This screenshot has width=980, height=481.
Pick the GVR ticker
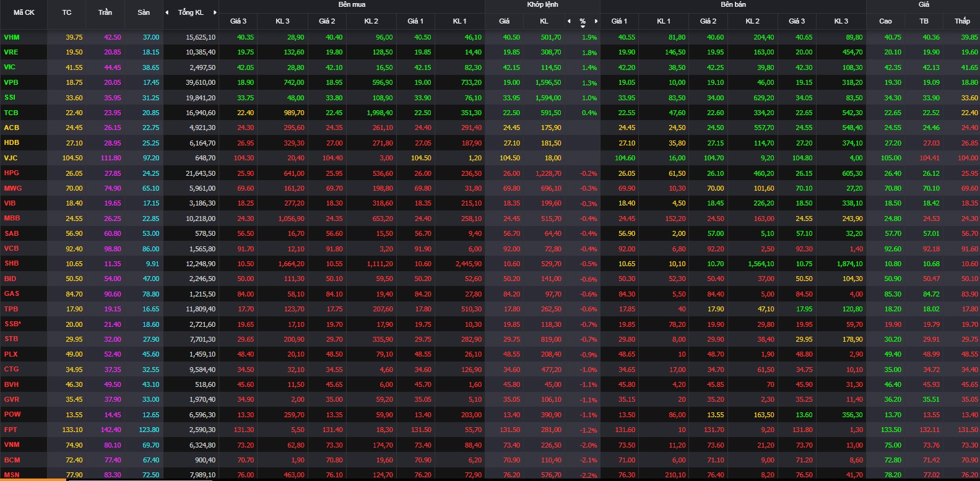coord(12,399)
